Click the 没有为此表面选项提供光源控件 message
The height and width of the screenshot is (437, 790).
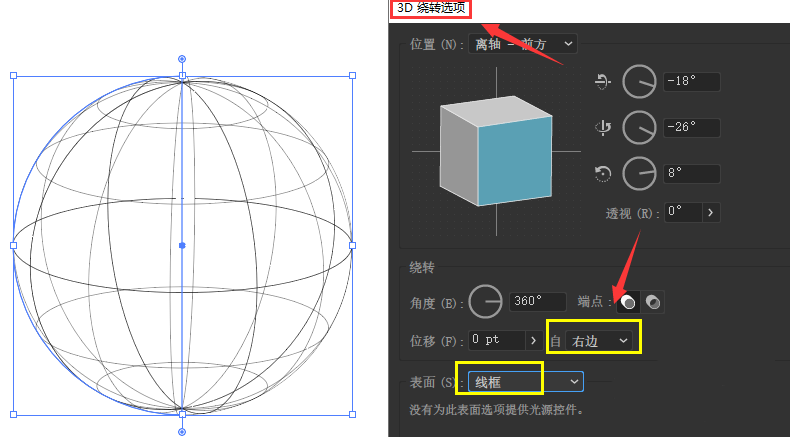tap(496, 410)
